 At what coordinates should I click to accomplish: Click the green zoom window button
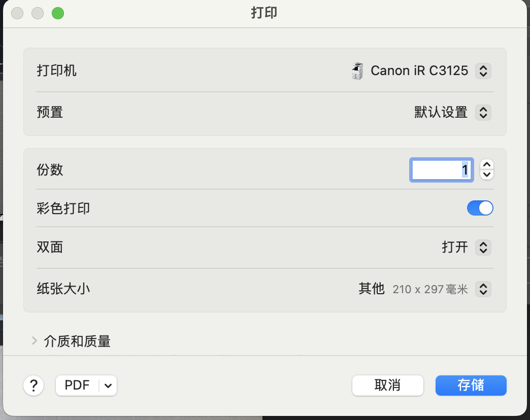coord(58,13)
